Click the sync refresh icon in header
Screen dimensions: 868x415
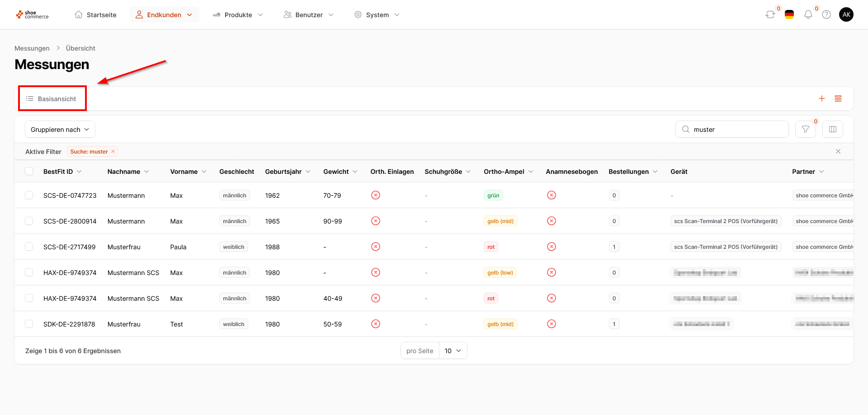pos(770,14)
